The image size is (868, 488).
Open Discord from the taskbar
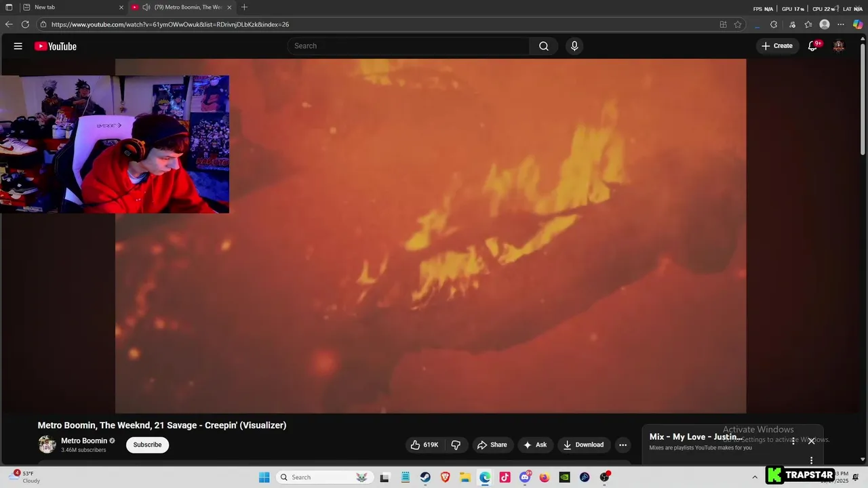tap(525, 477)
